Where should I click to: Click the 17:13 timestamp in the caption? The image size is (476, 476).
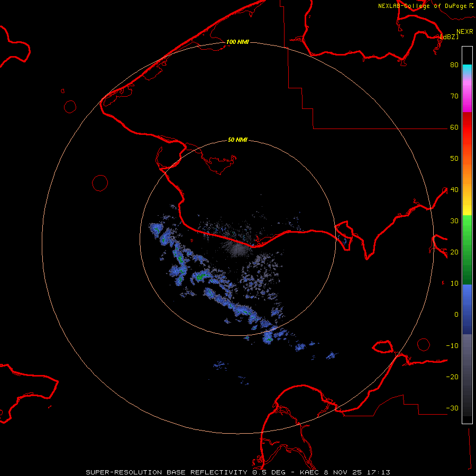click(380, 472)
